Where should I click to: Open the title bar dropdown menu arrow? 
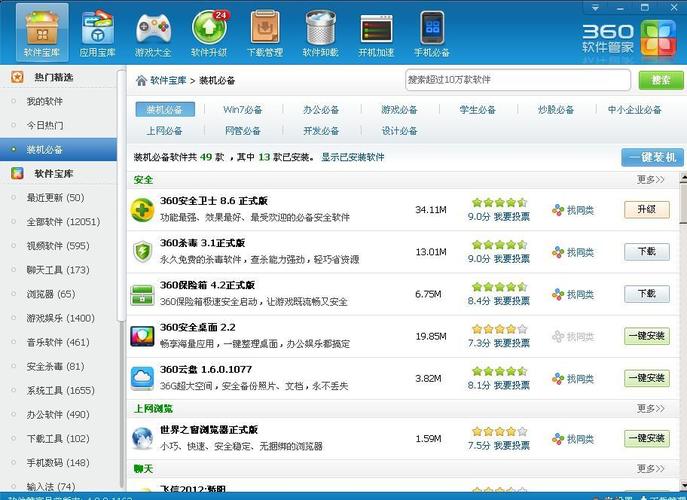(595, 7)
